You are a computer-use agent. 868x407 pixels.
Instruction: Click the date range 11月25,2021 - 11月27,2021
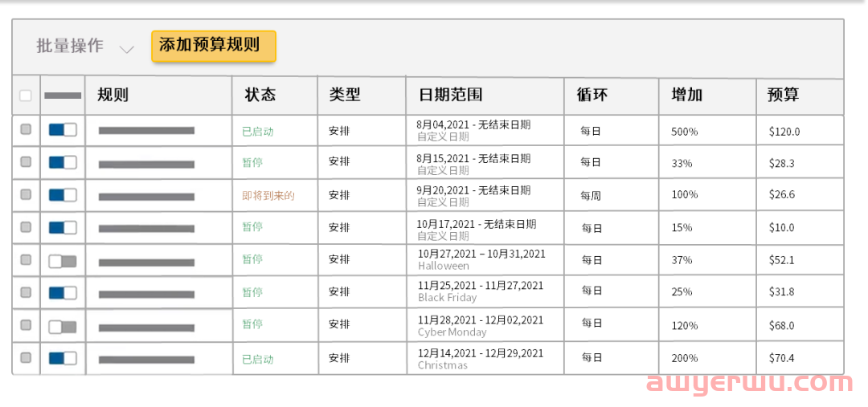tap(481, 286)
